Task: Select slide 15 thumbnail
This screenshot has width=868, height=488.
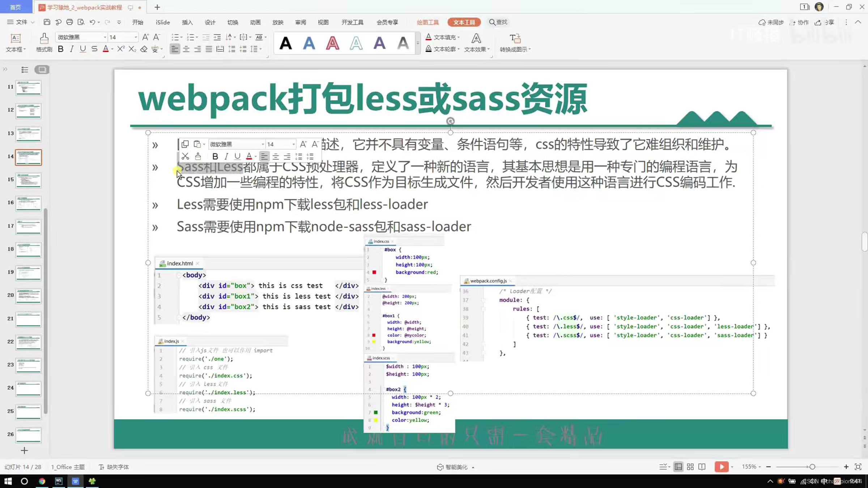Action: pos(29,180)
